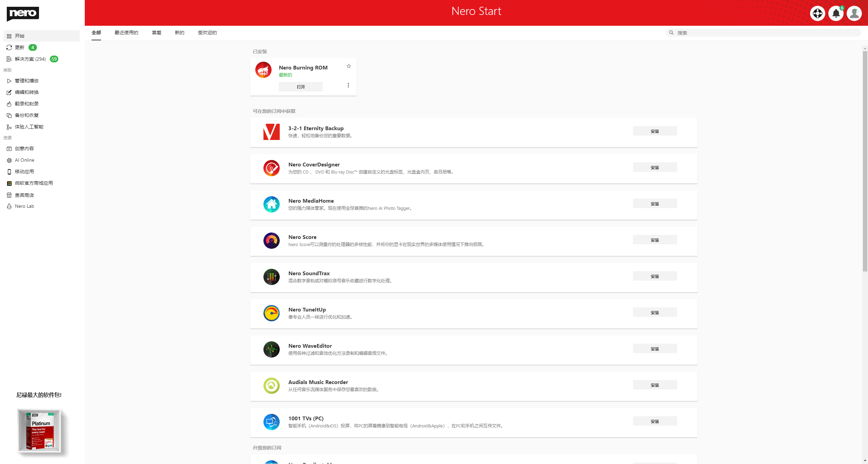Open user account avatar icon
Screen dimensions: 868x464
[x=854, y=14]
